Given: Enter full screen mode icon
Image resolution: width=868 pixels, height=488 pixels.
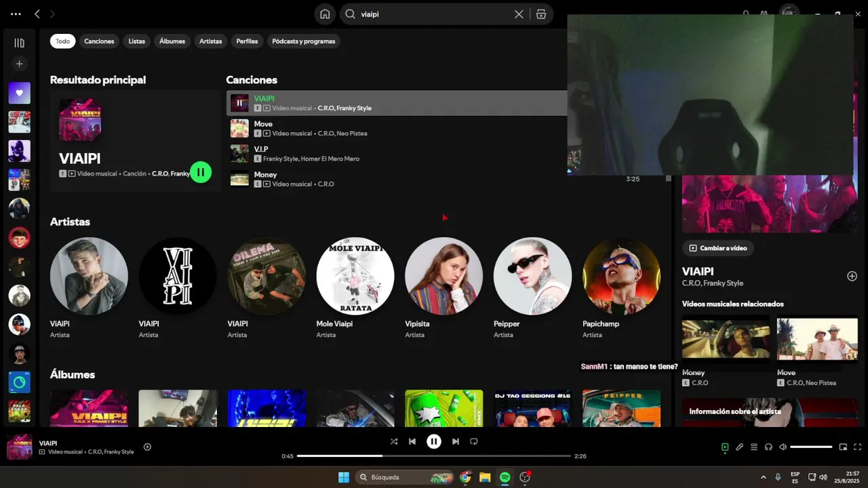Looking at the screenshot, I should click(x=858, y=447).
